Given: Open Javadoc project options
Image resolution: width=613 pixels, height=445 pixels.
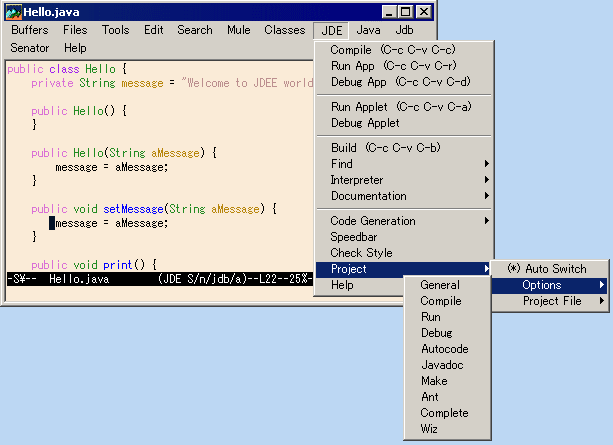Looking at the screenshot, I should pos(447,365).
